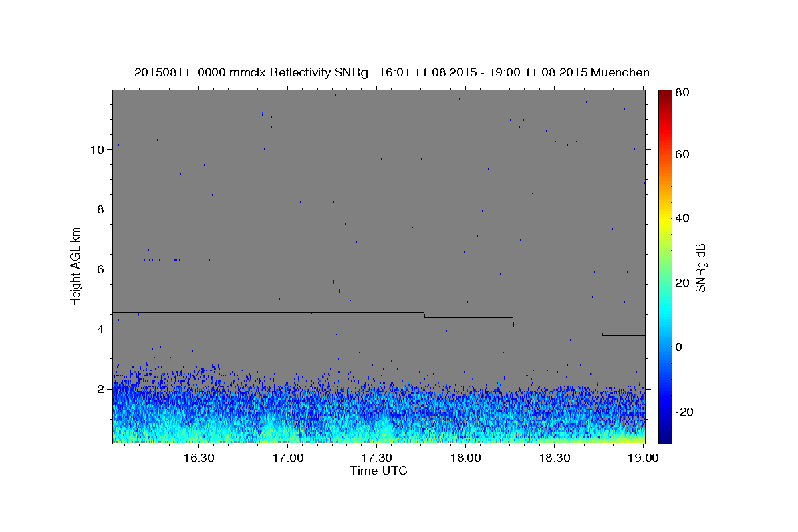Pick the yellow region of the colorbar
Image resolution: width=798 pixels, height=532 pixels.
664,219
